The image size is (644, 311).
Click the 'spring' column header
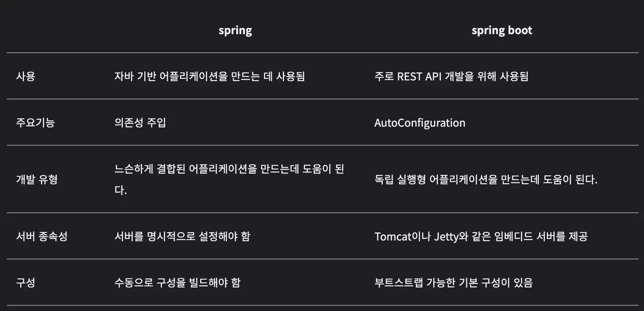click(x=235, y=30)
